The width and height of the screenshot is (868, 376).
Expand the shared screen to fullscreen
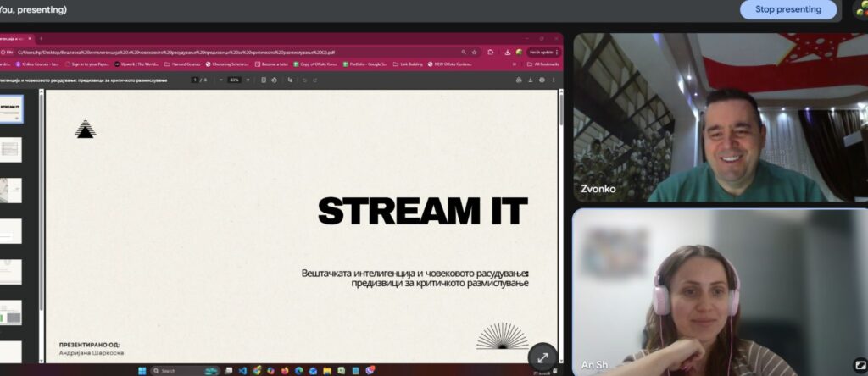(x=542, y=356)
